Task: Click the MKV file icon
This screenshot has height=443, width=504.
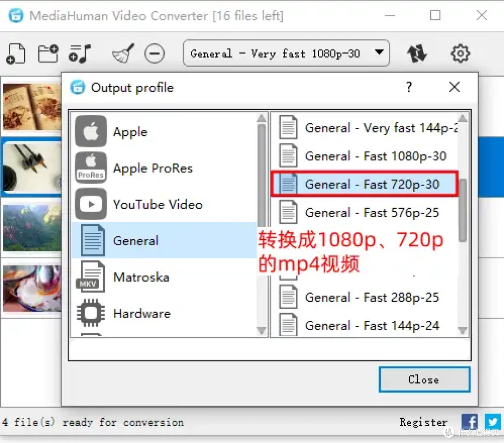Action: point(91,277)
